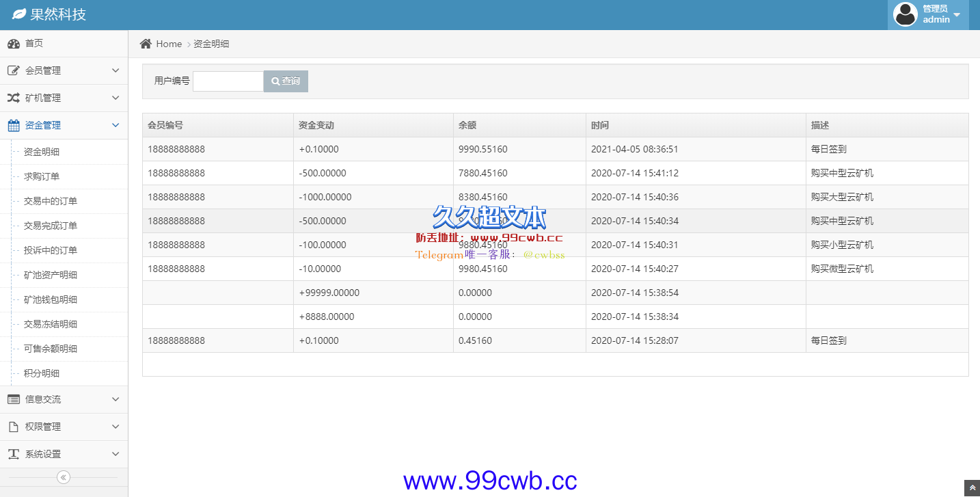Open the 积分明细 submenu item
The height and width of the screenshot is (497, 980).
point(64,373)
